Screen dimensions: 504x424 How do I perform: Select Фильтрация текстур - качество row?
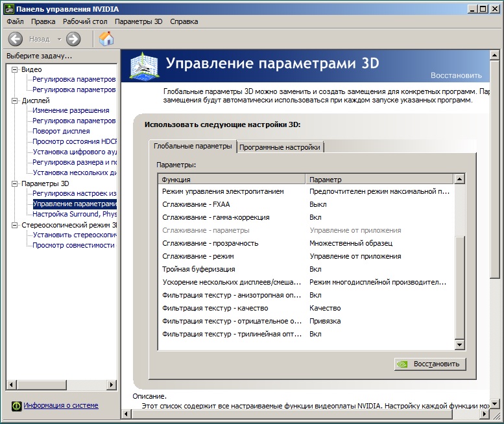[x=307, y=308]
